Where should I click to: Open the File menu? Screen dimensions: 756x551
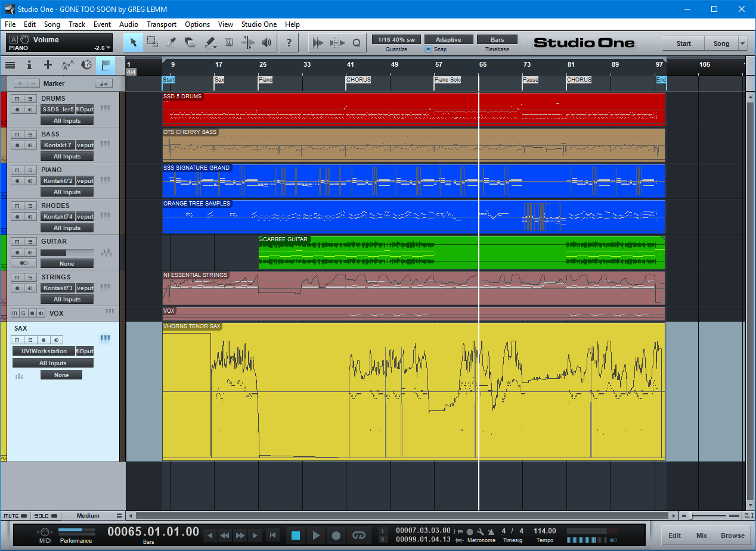click(x=10, y=24)
